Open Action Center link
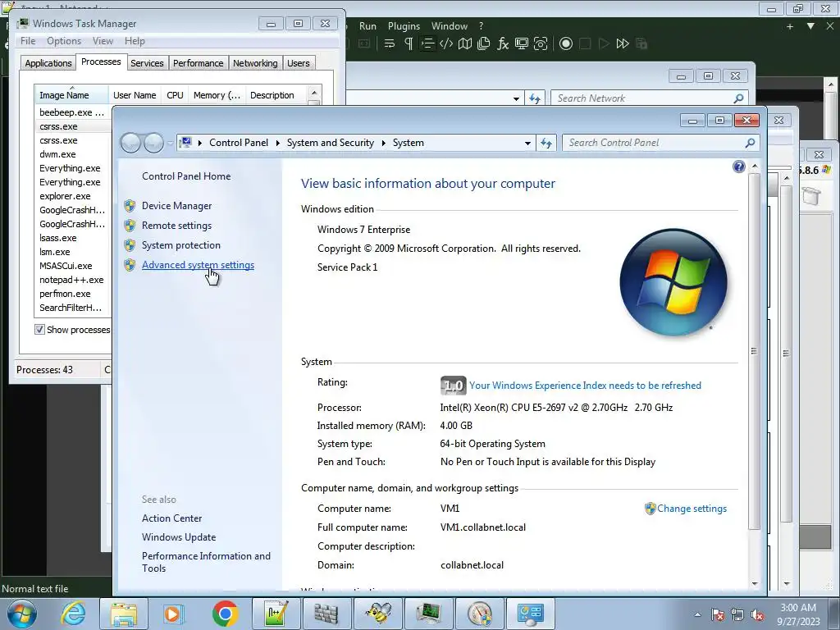 click(172, 518)
